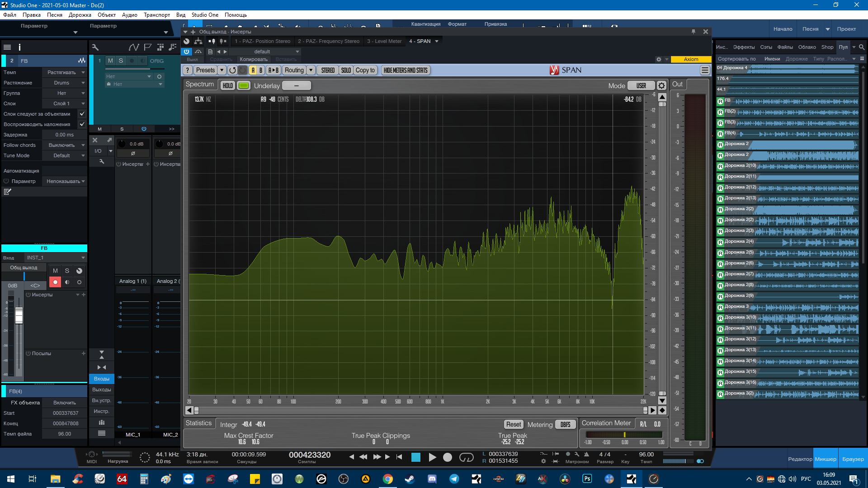Image resolution: width=868 pixels, height=488 pixels.
Task: Open the Темп 'Растягивать' dropdown
Action: click(x=64, y=72)
